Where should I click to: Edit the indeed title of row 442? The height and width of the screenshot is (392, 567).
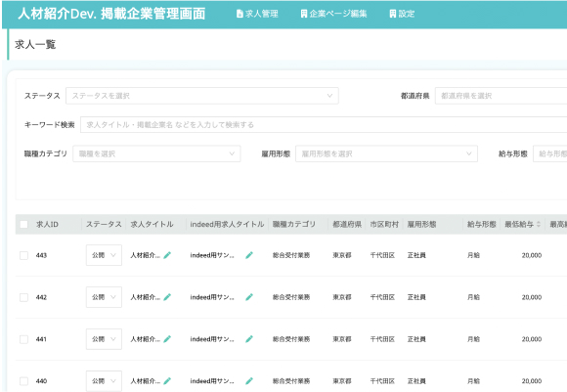[249, 297]
